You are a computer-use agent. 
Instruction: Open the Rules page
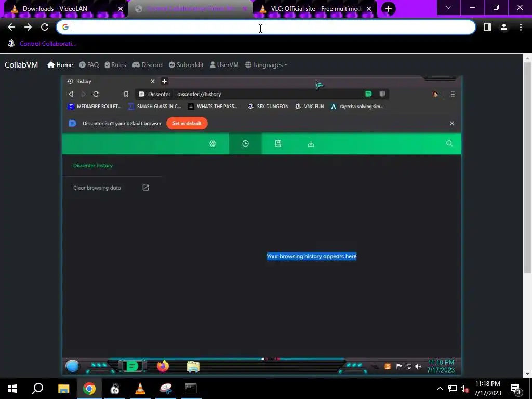point(115,65)
